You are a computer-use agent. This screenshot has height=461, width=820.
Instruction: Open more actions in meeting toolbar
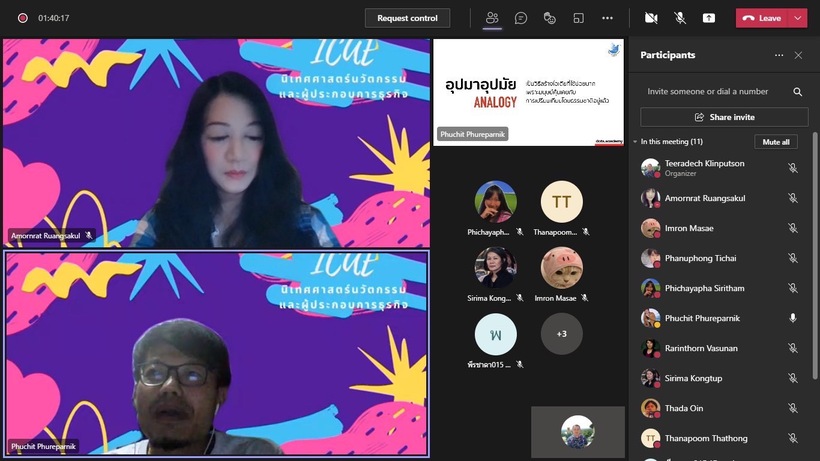coord(607,18)
